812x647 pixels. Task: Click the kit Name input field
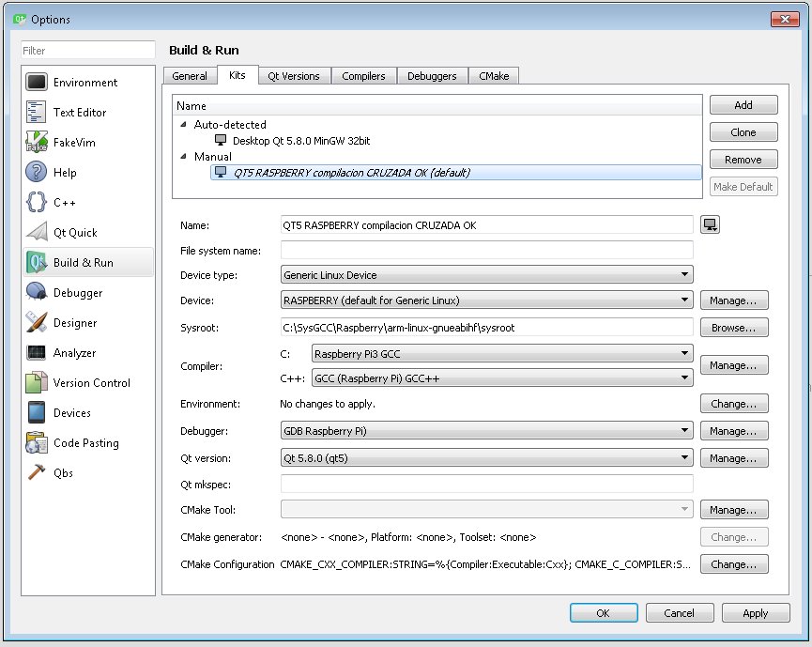click(487, 224)
